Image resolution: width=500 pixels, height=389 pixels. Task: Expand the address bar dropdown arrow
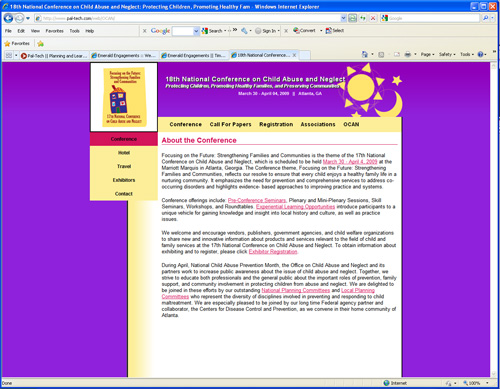pyautogui.click(x=343, y=18)
